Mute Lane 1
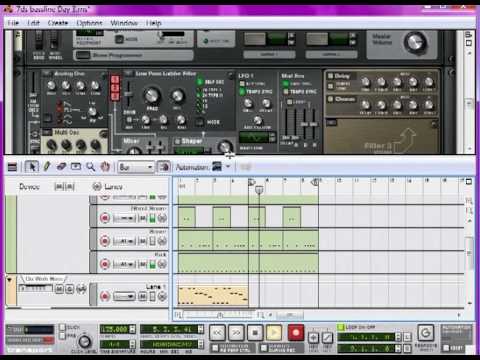The height and width of the screenshot is (360, 480). (x=142, y=296)
